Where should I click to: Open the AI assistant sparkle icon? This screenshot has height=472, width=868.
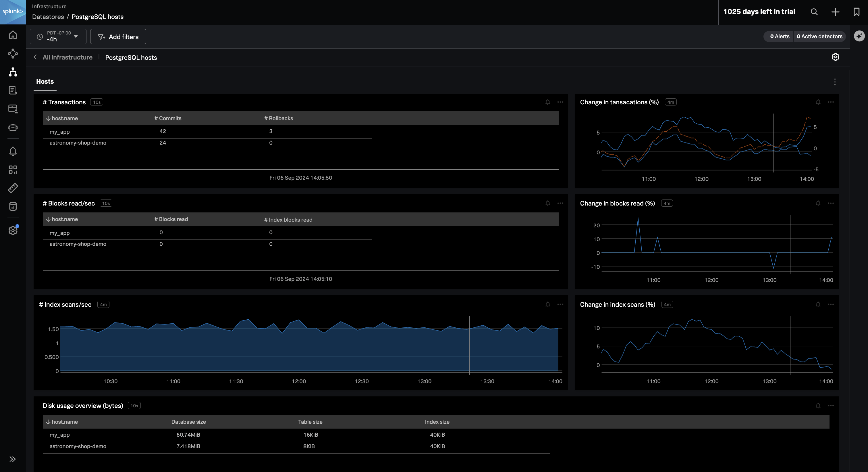point(859,36)
